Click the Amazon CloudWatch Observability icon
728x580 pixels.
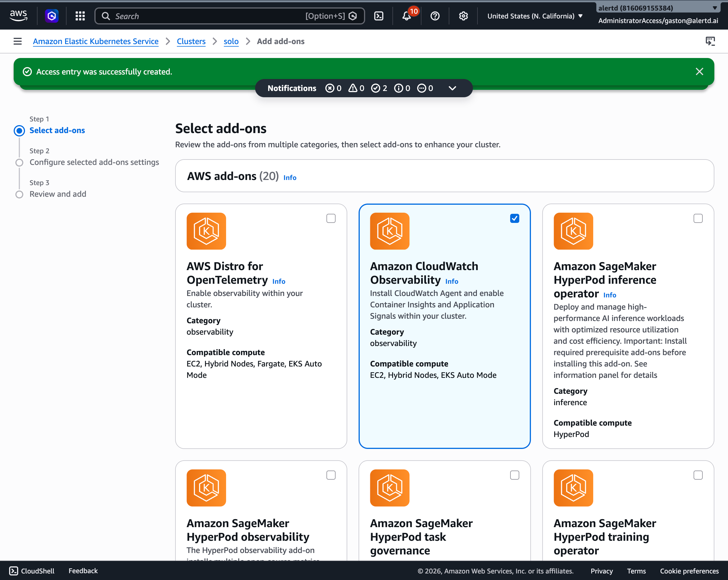[390, 231]
